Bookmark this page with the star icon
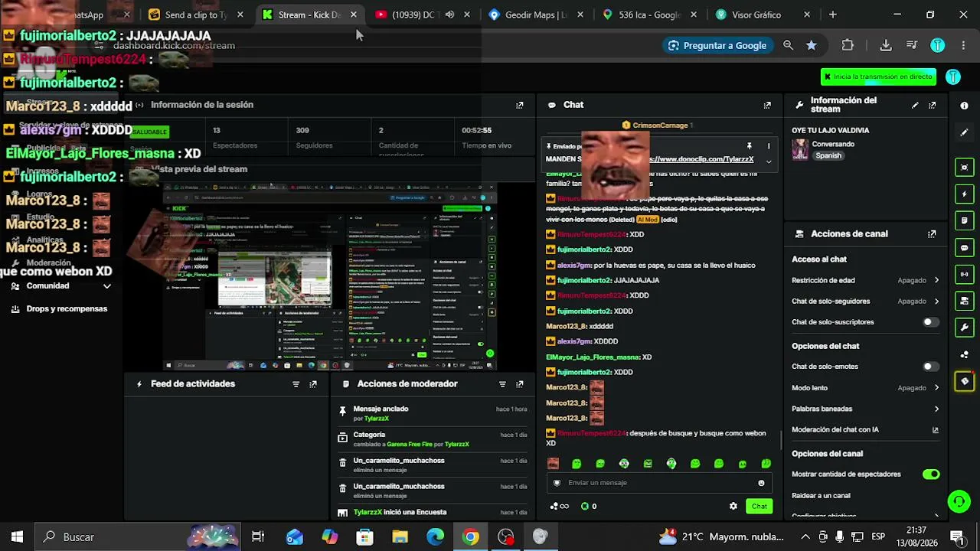 pos(811,45)
